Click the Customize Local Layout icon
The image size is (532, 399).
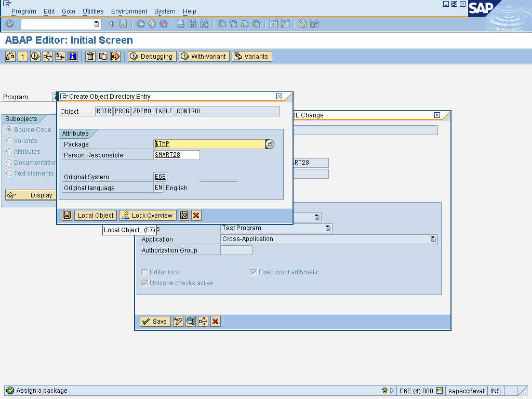314,24
